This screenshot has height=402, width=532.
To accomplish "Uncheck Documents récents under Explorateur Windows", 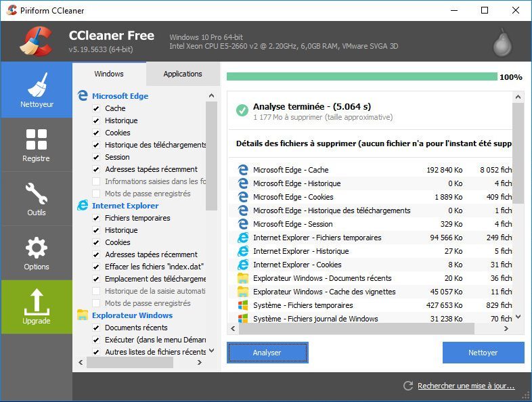I will 96,328.
